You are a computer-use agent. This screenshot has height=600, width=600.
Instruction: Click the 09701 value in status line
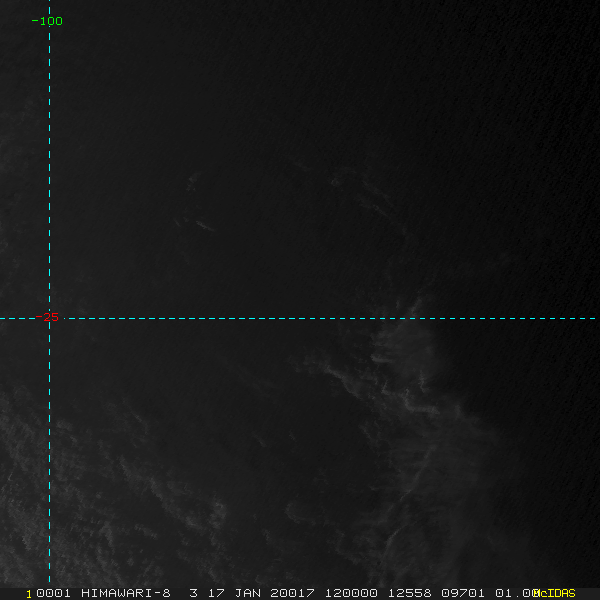click(463, 593)
